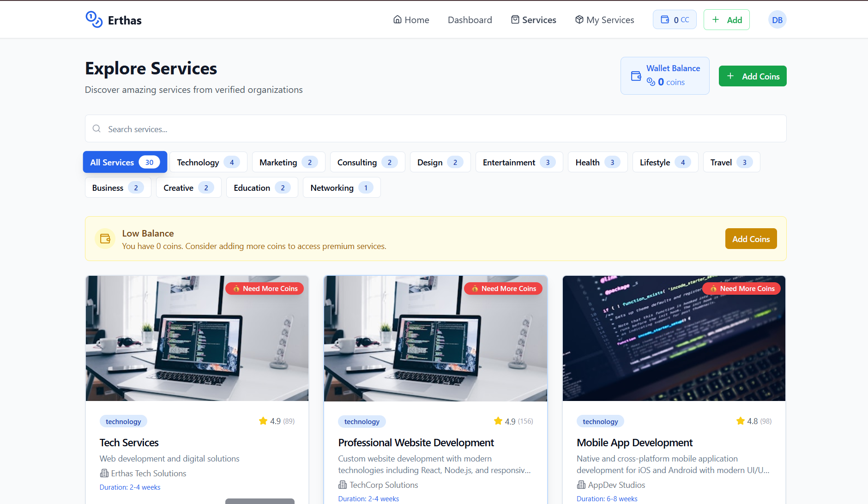This screenshot has width=868, height=504.
Task: Open Services in the top navigation
Action: [x=533, y=20]
